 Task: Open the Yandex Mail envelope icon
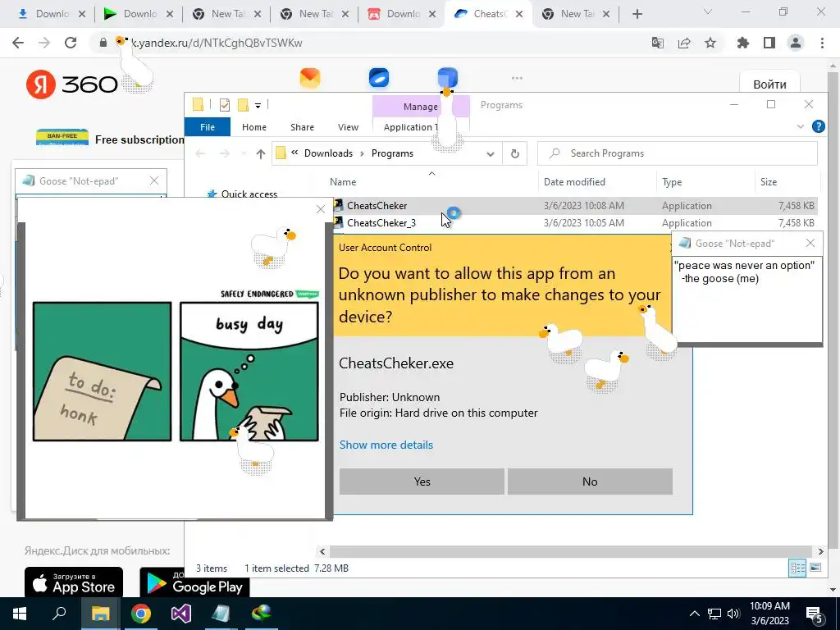pyautogui.click(x=309, y=78)
